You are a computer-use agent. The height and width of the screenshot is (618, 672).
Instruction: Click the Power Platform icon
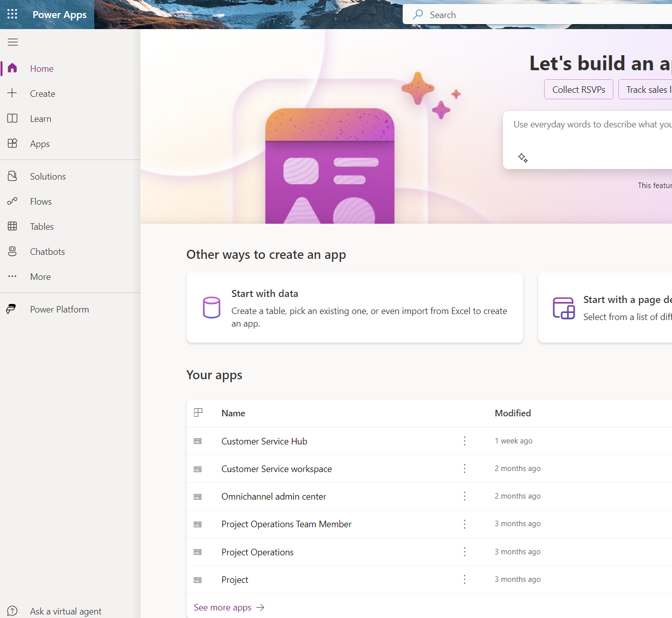[11, 309]
